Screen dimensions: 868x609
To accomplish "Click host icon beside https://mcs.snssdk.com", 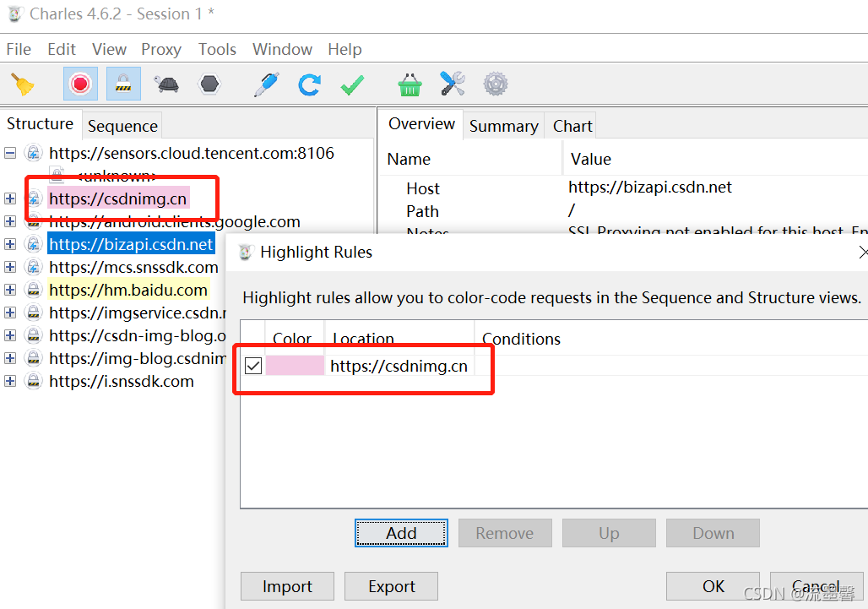I will click(34, 267).
